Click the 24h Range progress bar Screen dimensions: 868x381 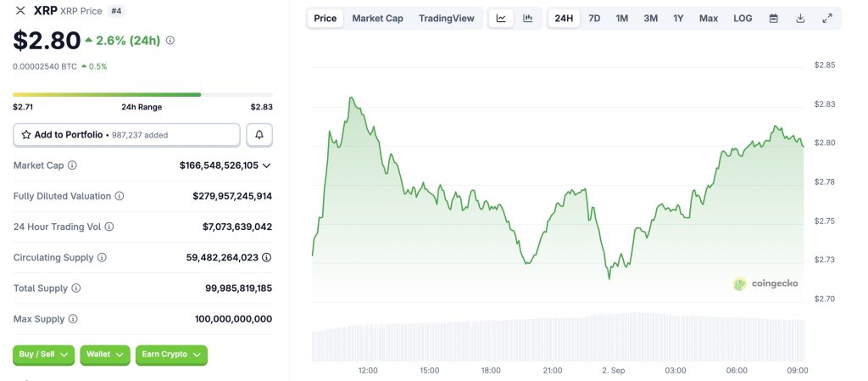(142, 94)
